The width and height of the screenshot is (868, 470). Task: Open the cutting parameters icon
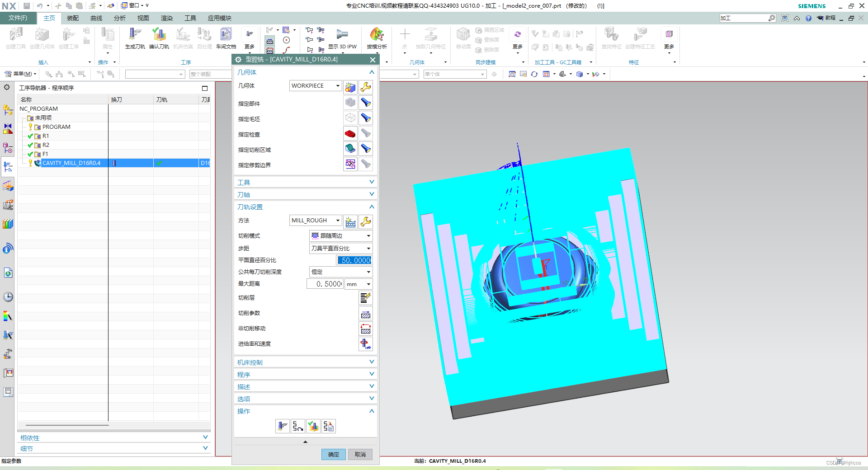click(x=365, y=313)
